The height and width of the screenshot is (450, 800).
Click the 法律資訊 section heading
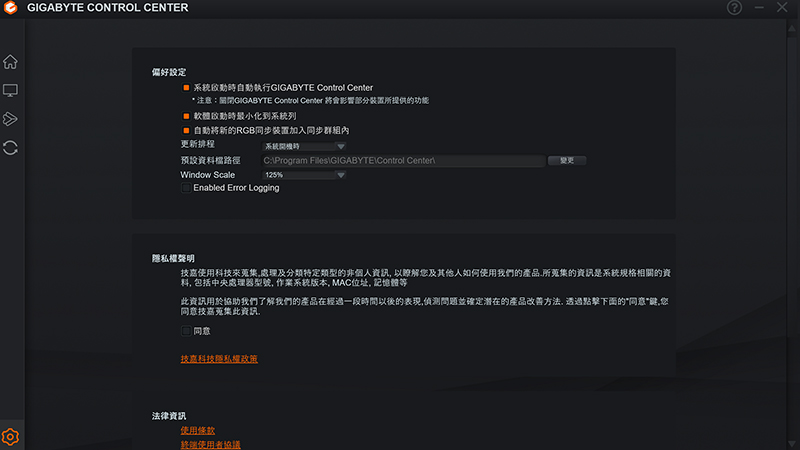[169, 416]
